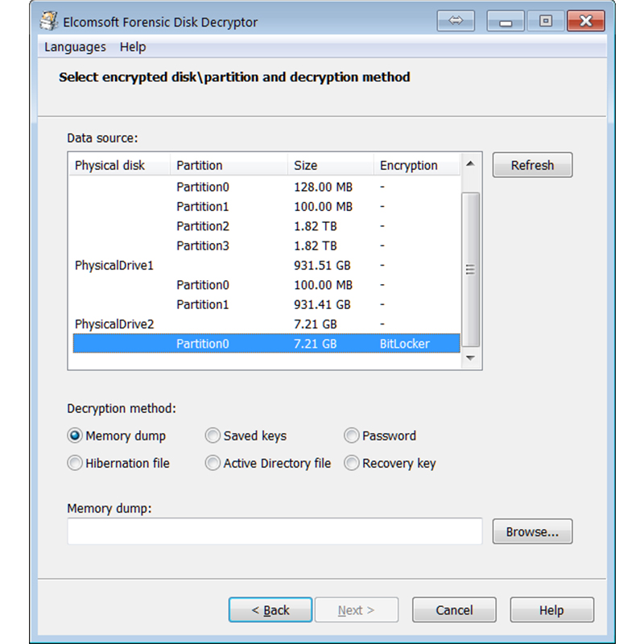Maximize the Forensic Disk Decryptor window
The height and width of the screenshot is (644, 644).
[x=546, y=21]
